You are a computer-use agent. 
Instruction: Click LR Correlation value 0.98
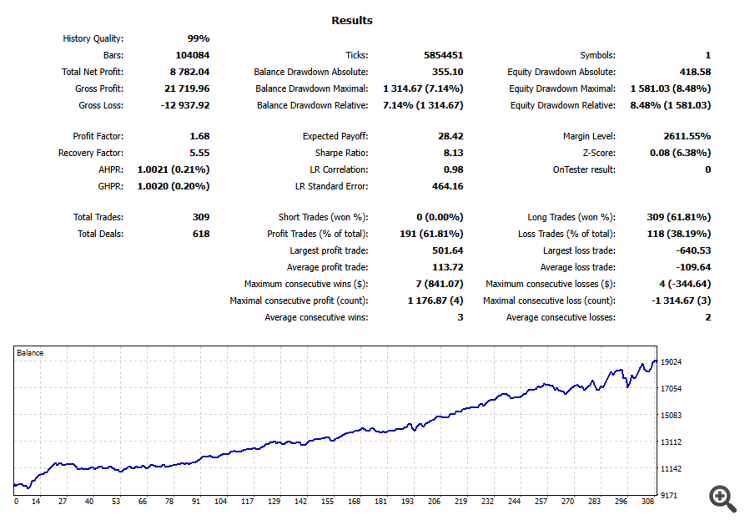pyautogui.click(x=453, y=170)
